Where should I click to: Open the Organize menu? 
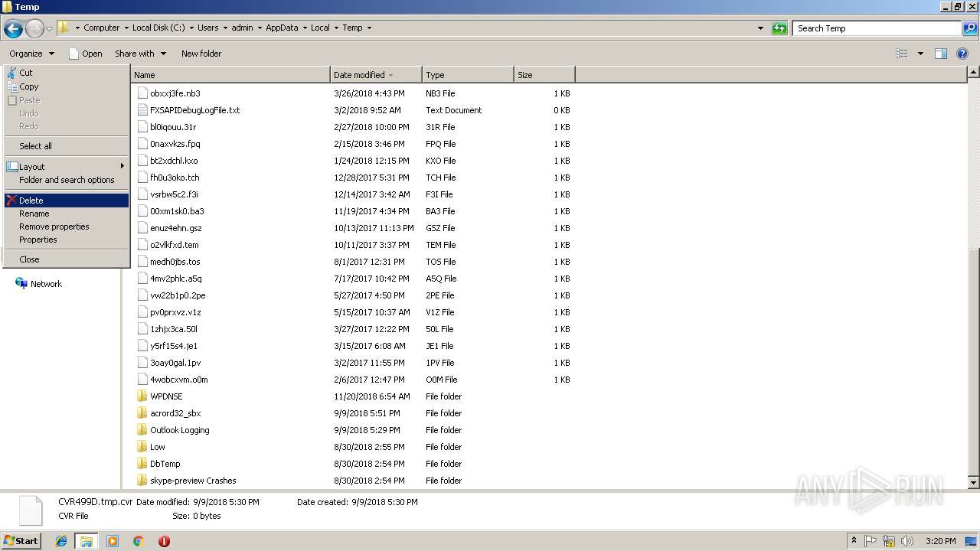(x=31, y=54)
